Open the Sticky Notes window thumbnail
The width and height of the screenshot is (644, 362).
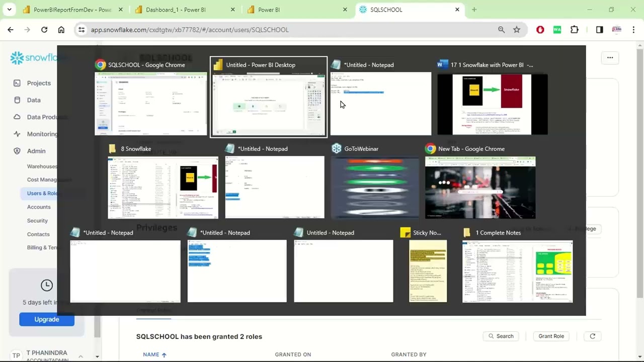click(x=428, y=271)
